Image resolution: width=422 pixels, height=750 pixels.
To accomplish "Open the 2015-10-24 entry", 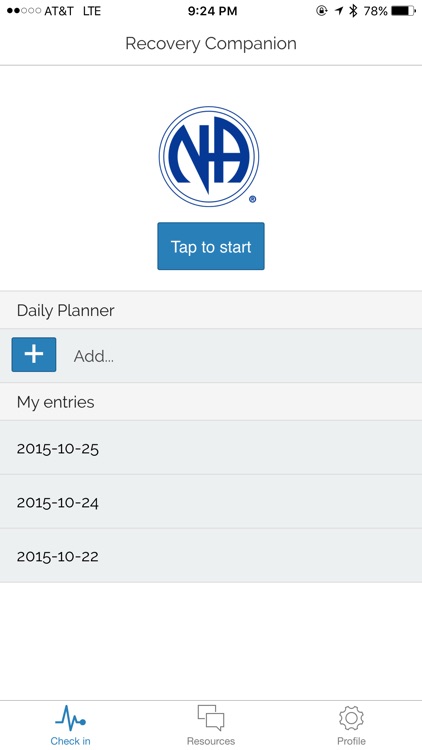I will [x=211, y=502].
